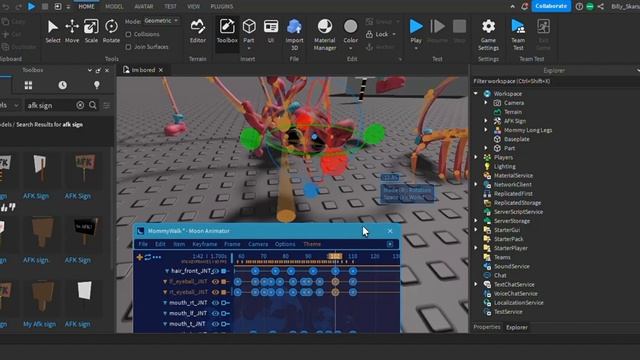The height and width of the screenshot is (360, 640).
Task: Switch to the AVATAR ribbon tab
Action: click(144, 7)
